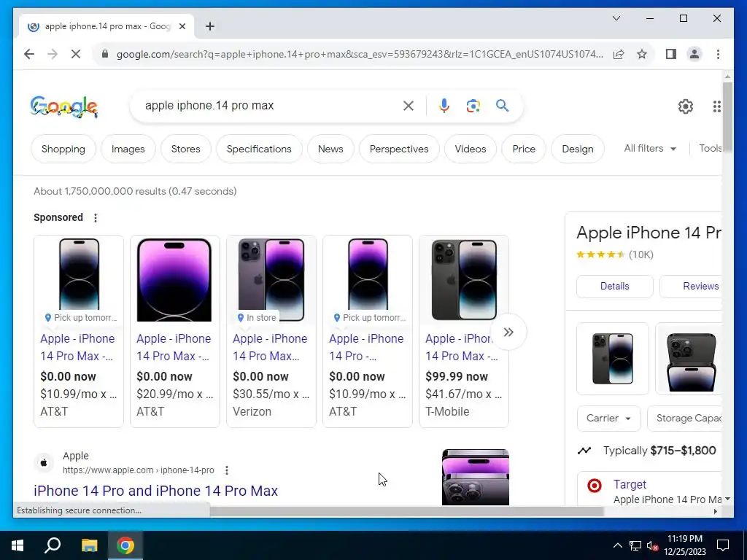This screenshot has width=747, height=560.
Task: Click the address bar URL
Action: pyautogui.click(x=360, y=54)
